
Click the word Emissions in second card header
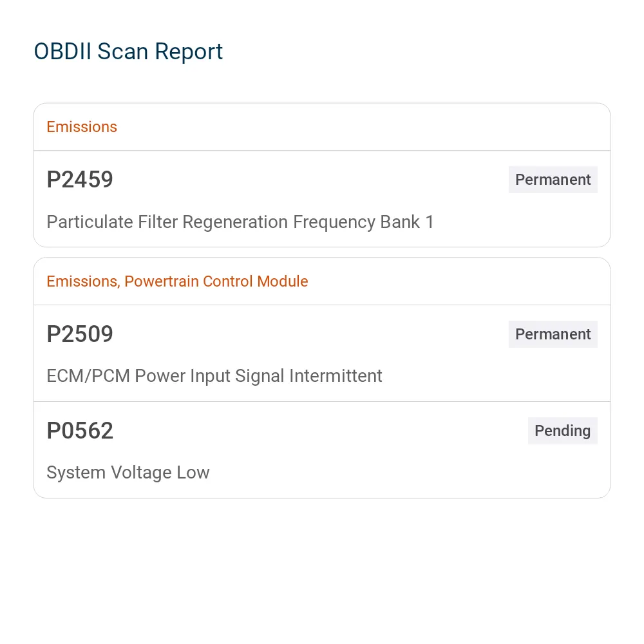83,282
